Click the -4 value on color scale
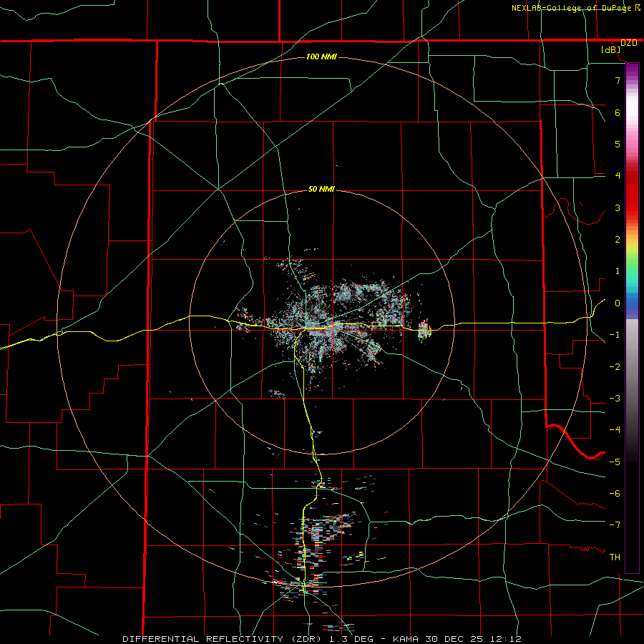This screenshot has width=644, height=644. tap(615, 430)
